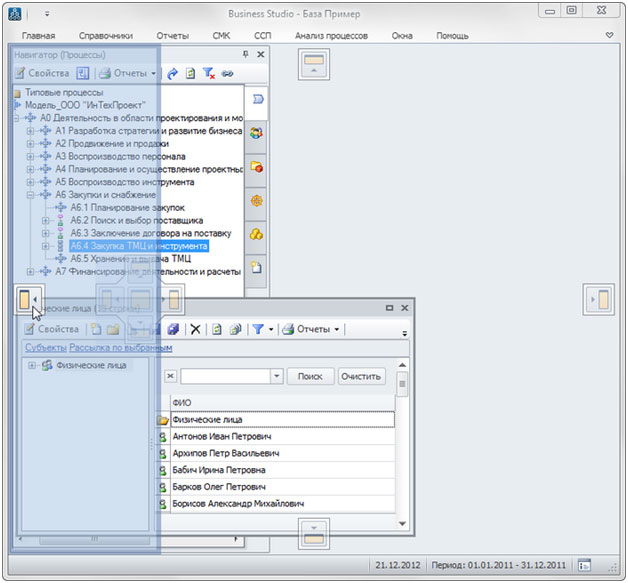The image size is (628, 583).
Task: Click the top dock position indicator
Action: (314, 65)
